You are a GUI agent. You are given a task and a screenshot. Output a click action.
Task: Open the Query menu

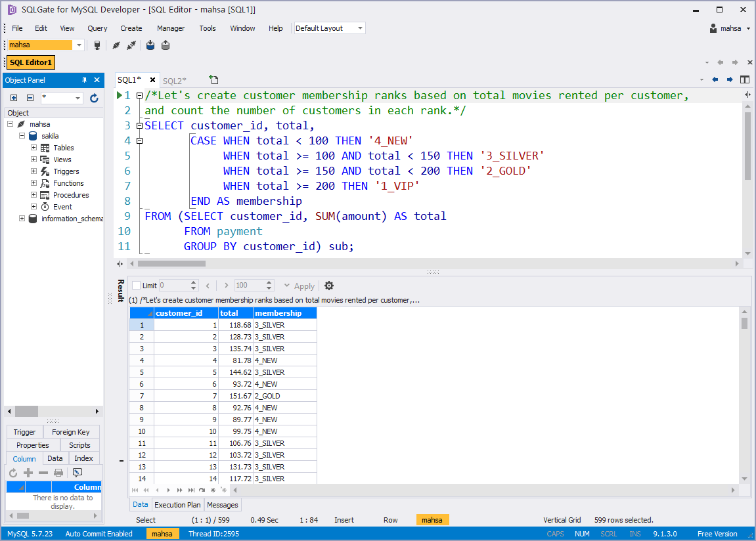(97, 28)
